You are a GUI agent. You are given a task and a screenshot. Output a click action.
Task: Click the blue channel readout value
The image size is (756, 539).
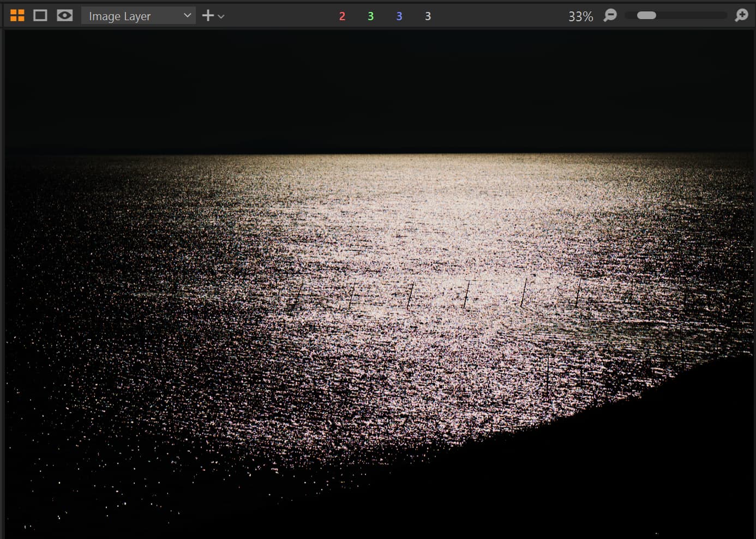click(x=399, y=16)
